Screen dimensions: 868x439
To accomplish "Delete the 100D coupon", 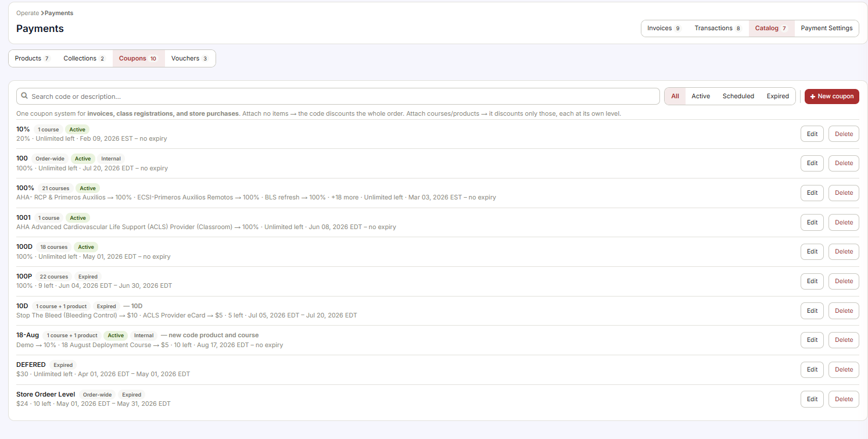I will pos(844,251).
